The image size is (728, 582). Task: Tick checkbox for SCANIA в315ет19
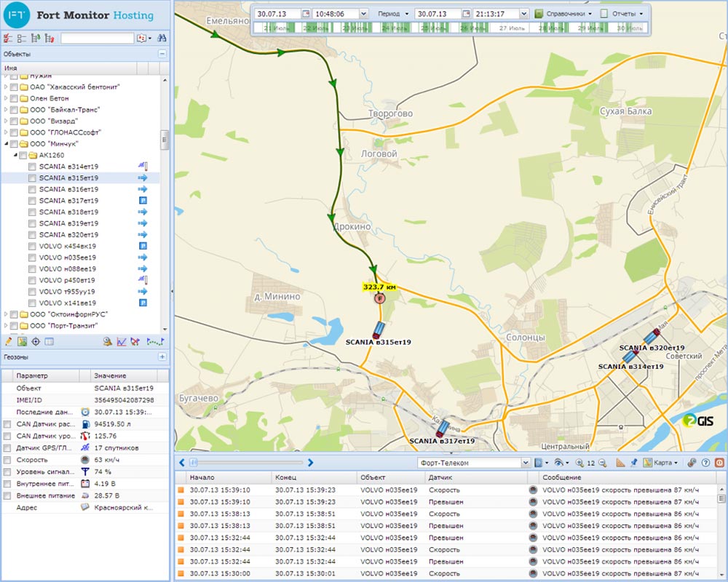(x=32, y=178)
